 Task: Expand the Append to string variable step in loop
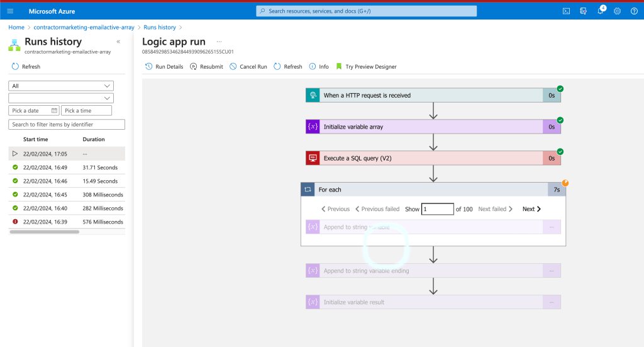(433, 227)
